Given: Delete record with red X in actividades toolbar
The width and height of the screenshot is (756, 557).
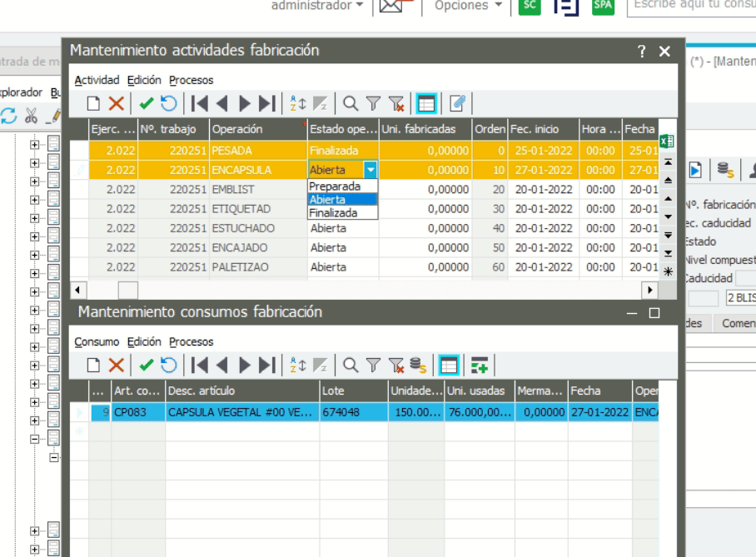Looking at the screenshot, I should click(117, 104).
